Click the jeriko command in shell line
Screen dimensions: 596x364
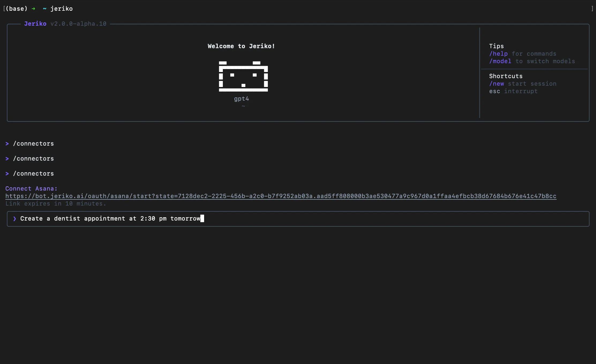pyautogui.click(x=61, y=9)
